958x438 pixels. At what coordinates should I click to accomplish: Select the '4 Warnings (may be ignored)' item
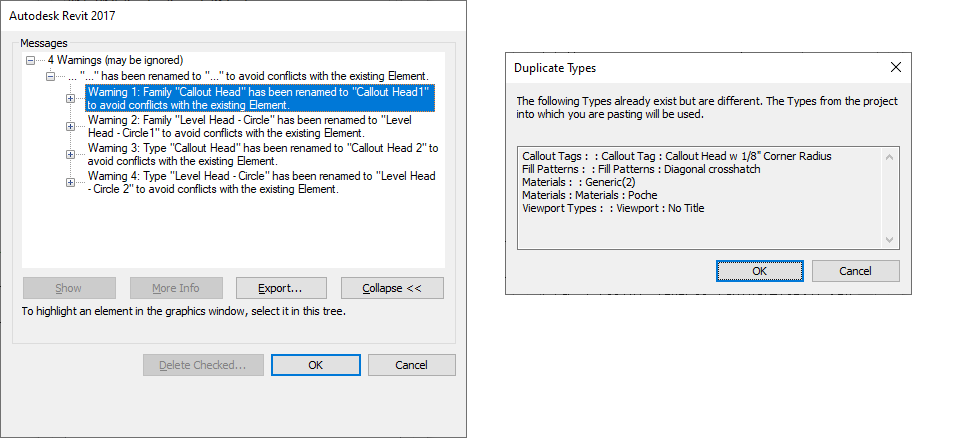pyautogui.click(x=115, y=61)
